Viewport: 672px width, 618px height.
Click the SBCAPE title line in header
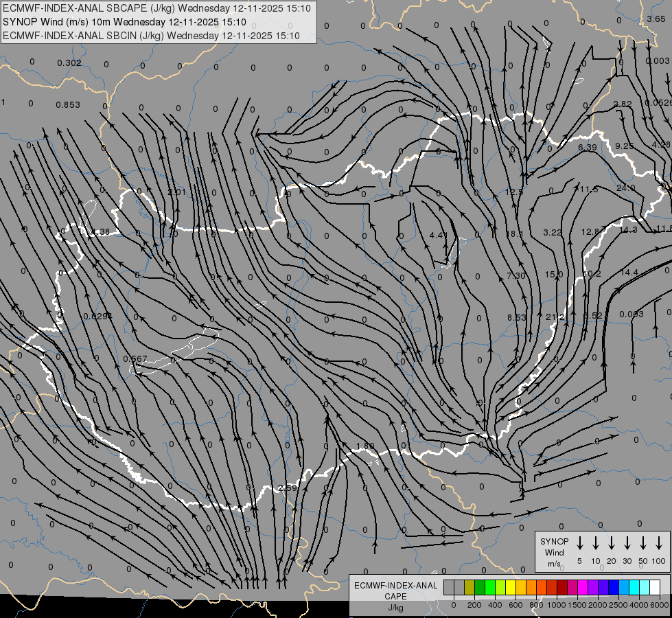(x=157, y=8)
